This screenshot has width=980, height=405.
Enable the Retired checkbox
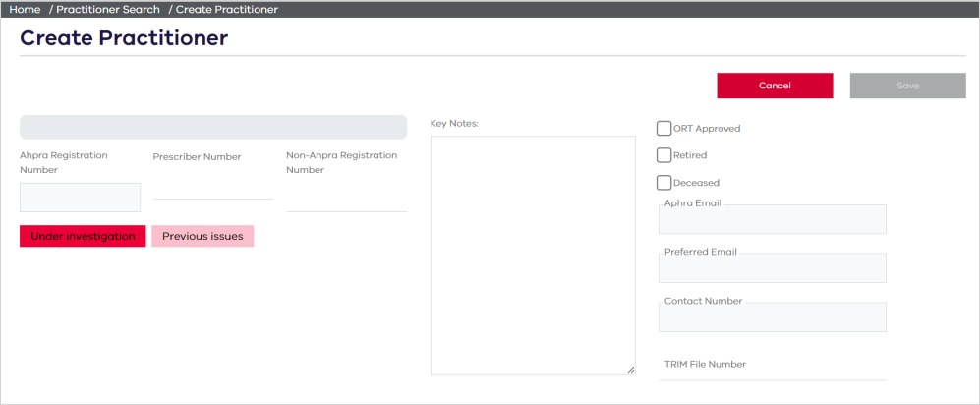663,155
